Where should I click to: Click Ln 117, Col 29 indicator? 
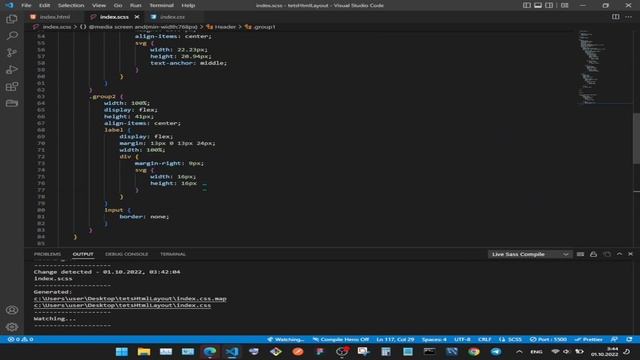coord(395,340)
